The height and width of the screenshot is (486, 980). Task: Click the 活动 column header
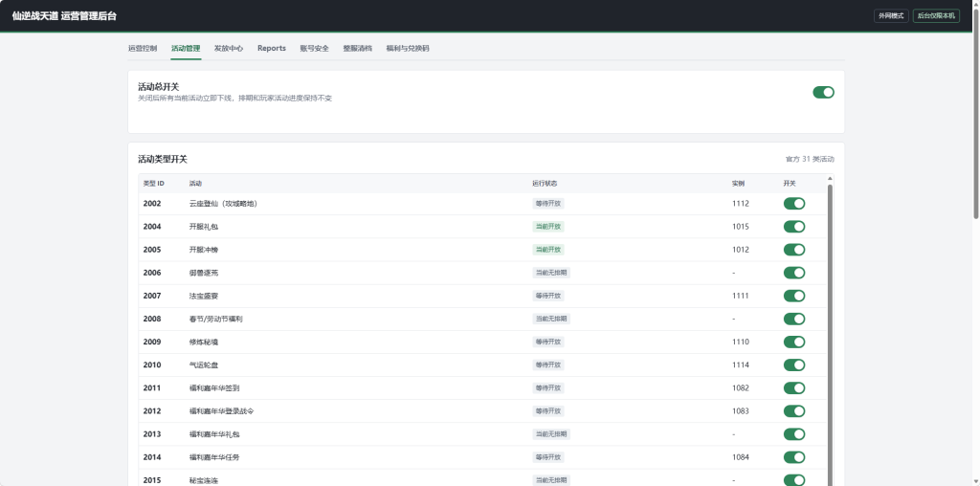click(x=195, y=184)
